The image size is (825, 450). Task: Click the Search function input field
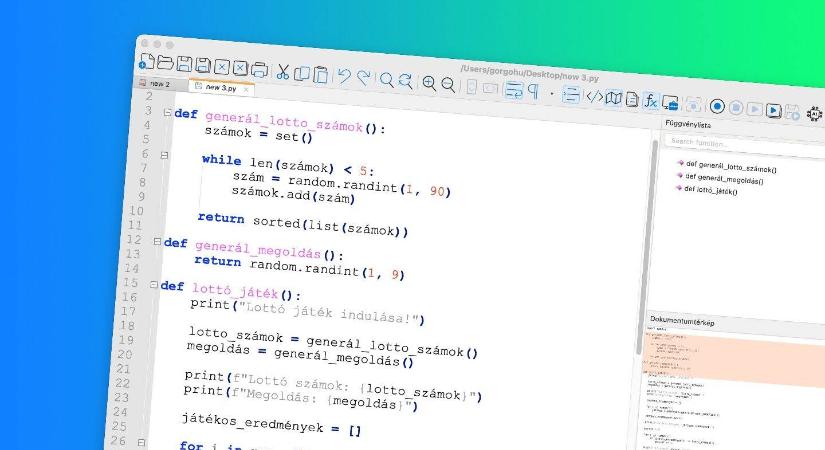744,145
